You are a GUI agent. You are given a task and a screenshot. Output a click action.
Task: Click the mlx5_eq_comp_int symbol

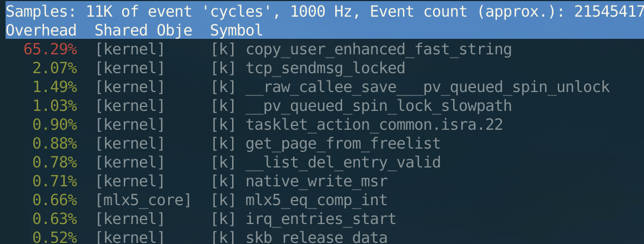[316, 200]
